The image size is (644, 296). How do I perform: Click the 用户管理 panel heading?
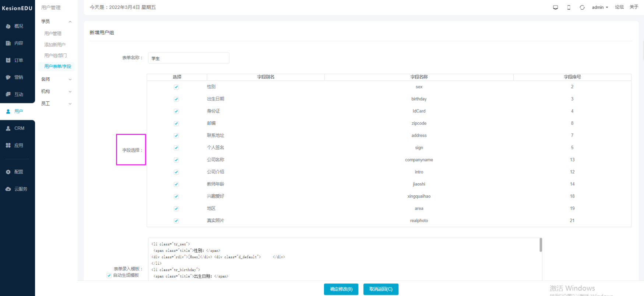[51, 8]
